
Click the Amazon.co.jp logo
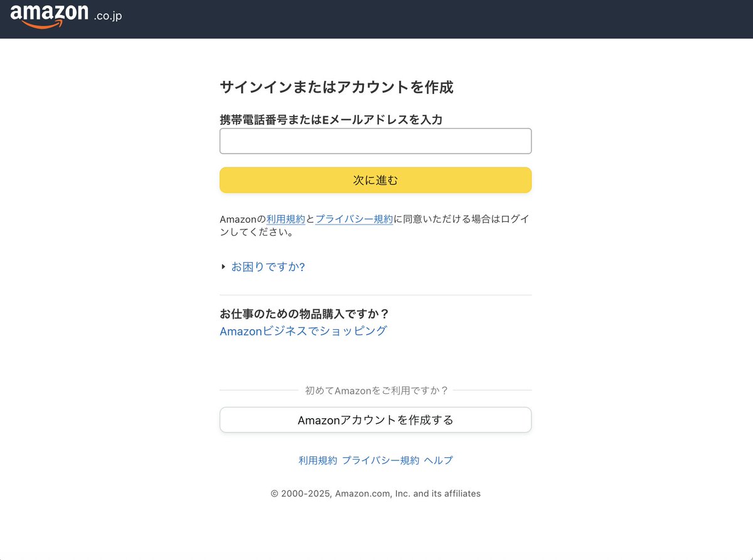tap(66, 16)
